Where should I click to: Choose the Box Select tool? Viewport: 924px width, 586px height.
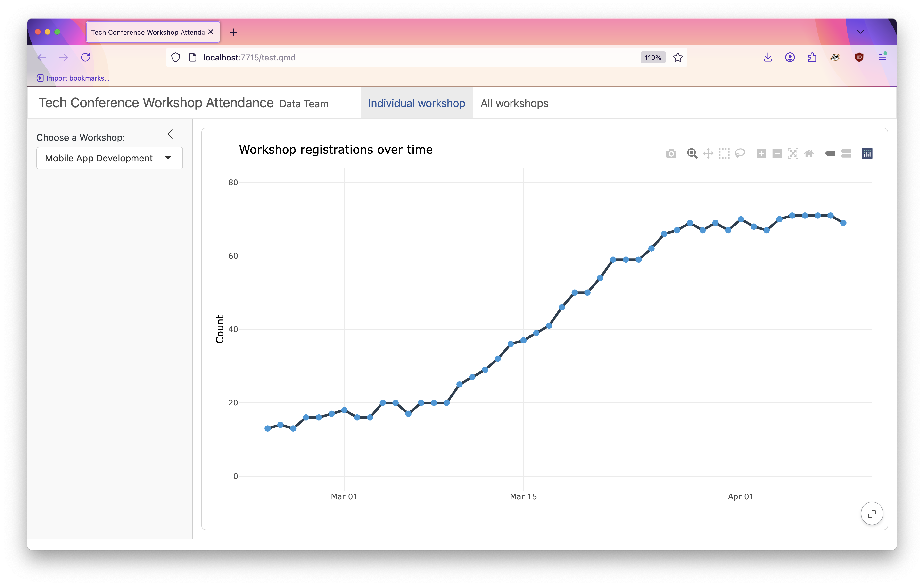click(724, 154)
